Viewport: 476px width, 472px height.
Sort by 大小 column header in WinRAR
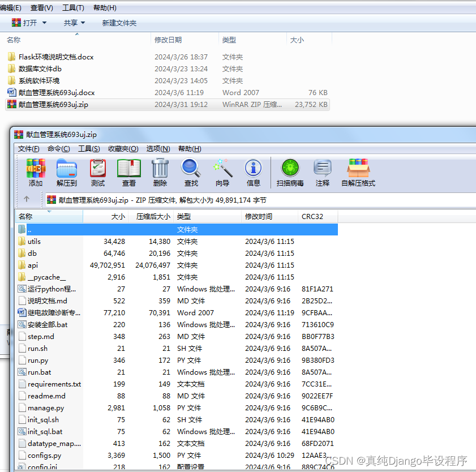pyautogui.click(x=106, y=217)
